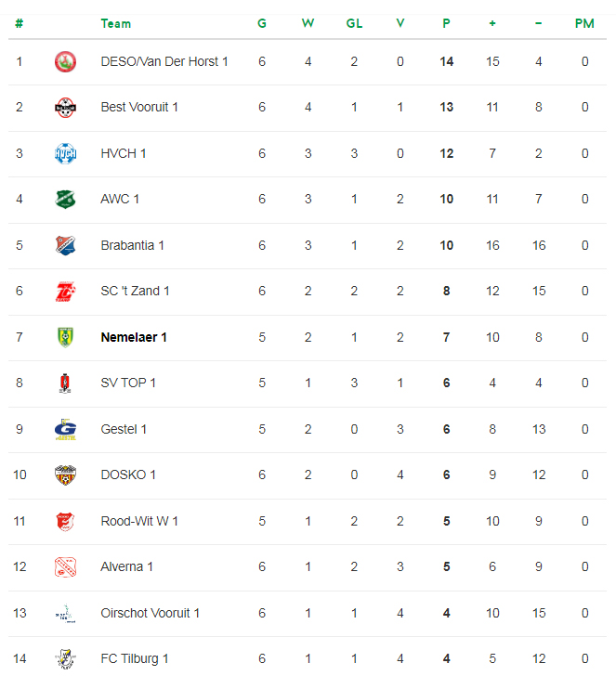Screen dimensions: 616x689
Task: Click the Team column header
Action: 116,24
